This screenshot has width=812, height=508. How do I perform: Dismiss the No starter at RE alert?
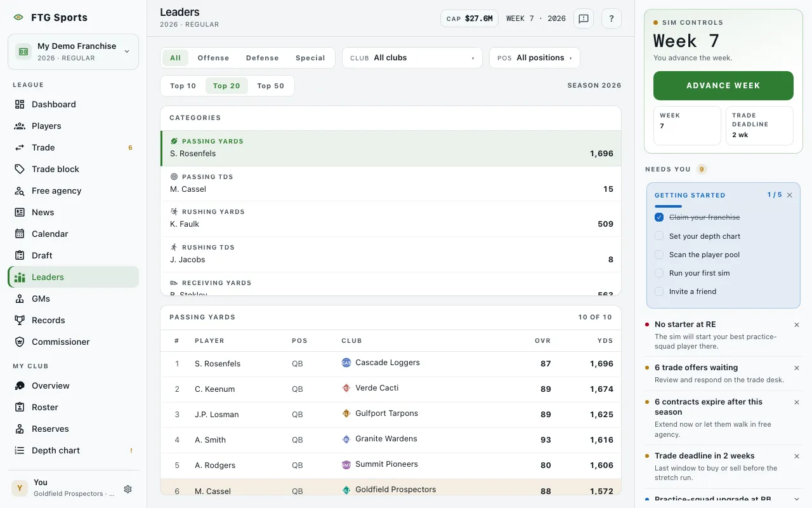tap(797, 324)
